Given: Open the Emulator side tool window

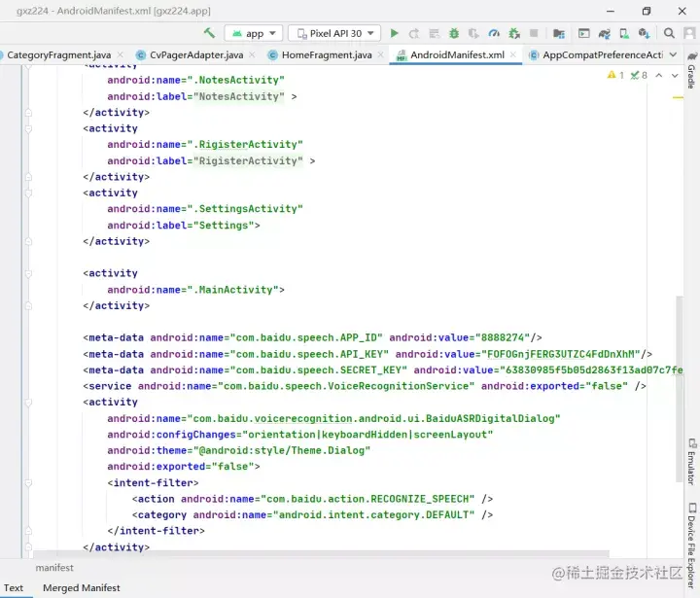Looking at the screenshot, I should [x=691, y=462].
